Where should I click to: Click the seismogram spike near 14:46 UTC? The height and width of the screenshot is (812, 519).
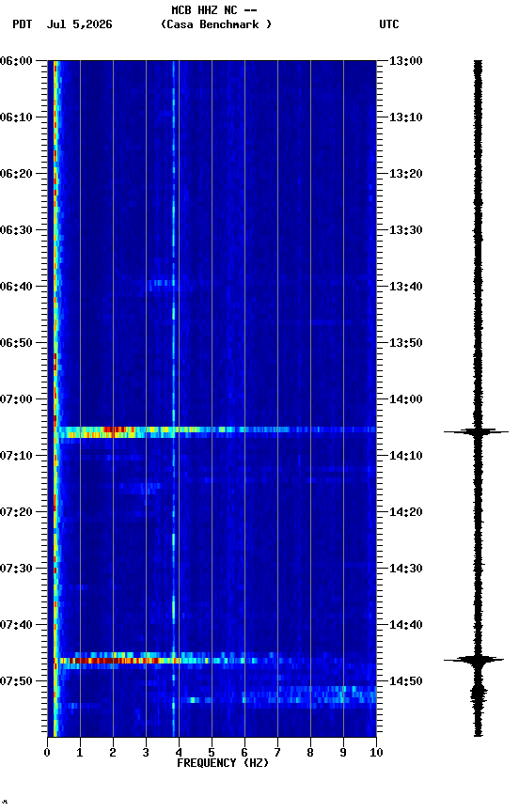click(x=475, y=660)
